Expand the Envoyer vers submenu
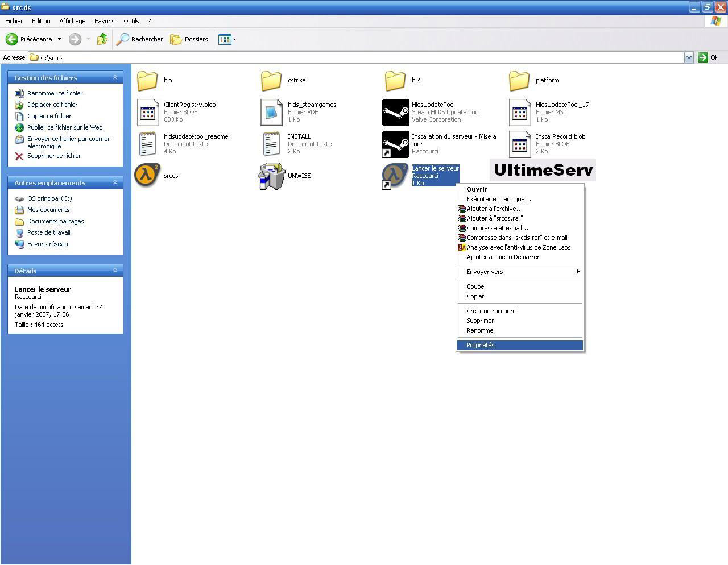The height and width of the screenshot is (565, 728). tap(520, 272)
